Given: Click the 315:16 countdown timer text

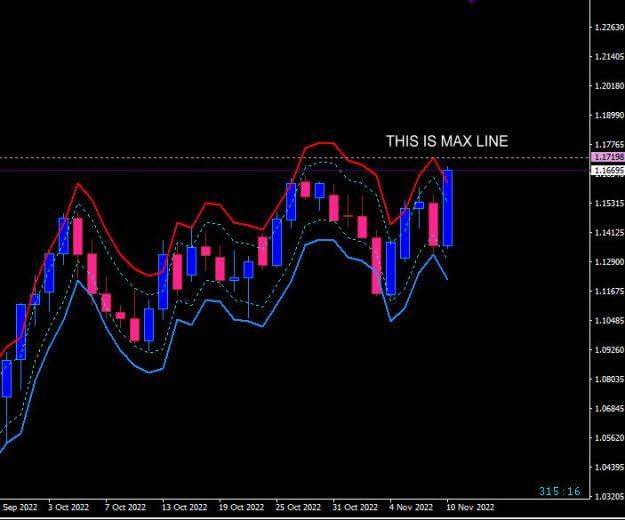Looking at the screenshot, I should point(560,491).
